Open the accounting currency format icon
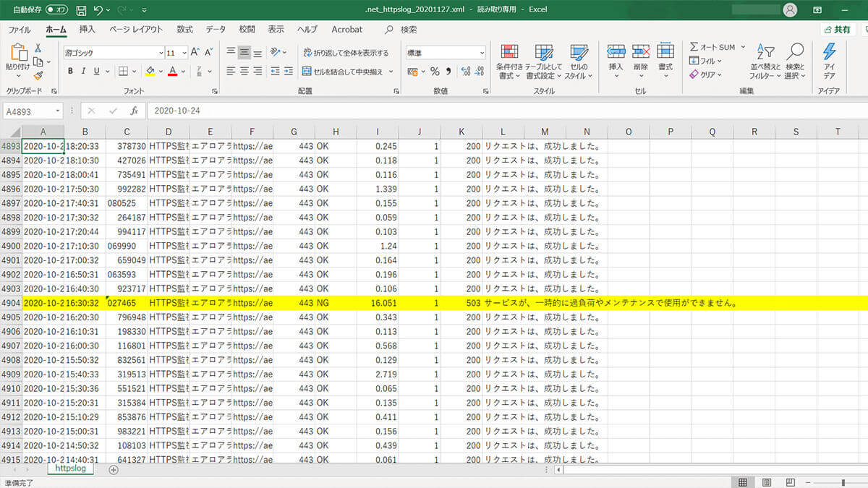868x488 pixels. point(412,72)
